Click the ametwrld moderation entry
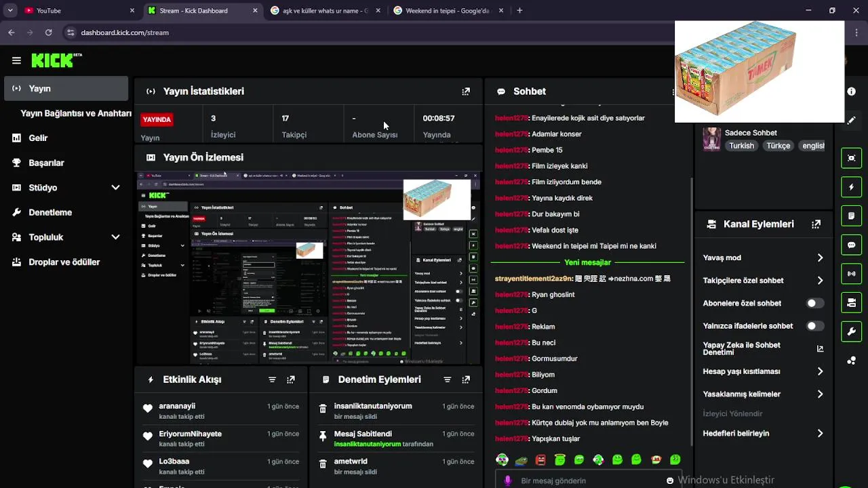Viewport: 868px width, 488px height. 395,466
